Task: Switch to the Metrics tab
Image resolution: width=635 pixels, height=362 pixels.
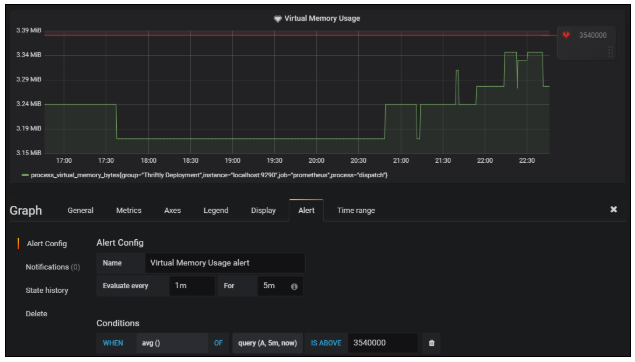Action: coord(129,211)
